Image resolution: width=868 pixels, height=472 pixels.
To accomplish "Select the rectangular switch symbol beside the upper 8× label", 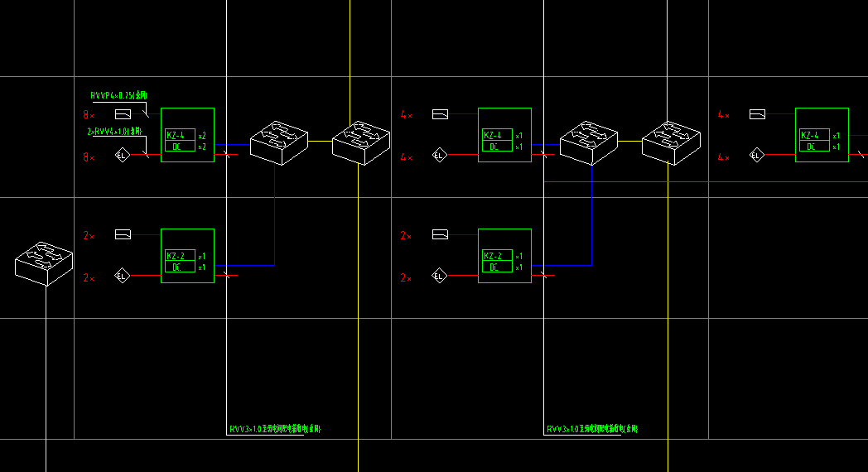I will click(123, 114).
